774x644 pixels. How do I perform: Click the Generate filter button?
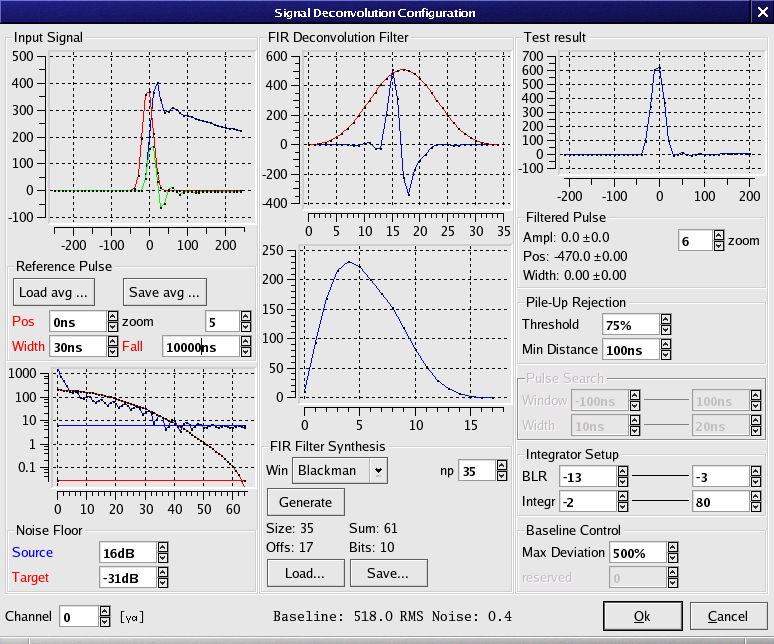tap(306, 502)
